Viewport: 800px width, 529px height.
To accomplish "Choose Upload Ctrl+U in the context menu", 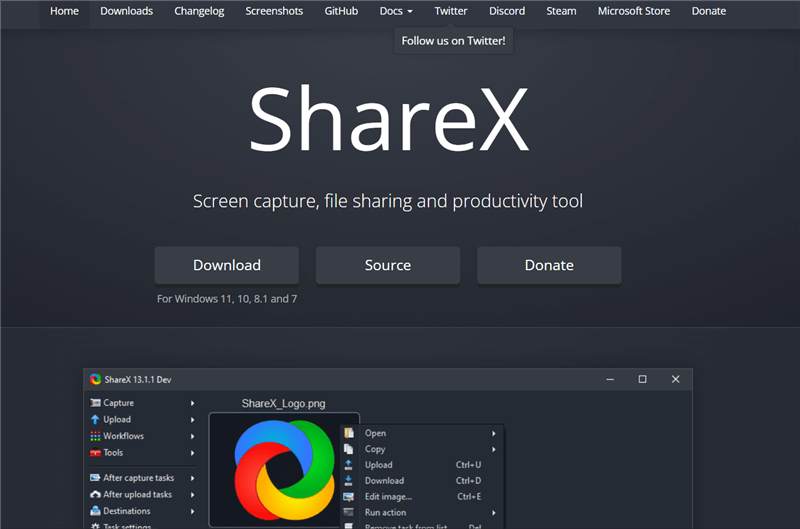I will tap(422, 465).
